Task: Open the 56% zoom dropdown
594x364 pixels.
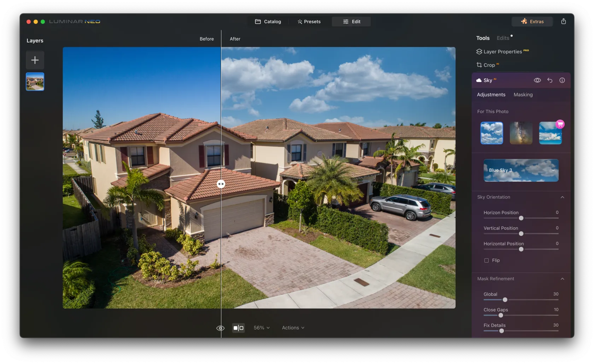Action: (x=261, y=328)
